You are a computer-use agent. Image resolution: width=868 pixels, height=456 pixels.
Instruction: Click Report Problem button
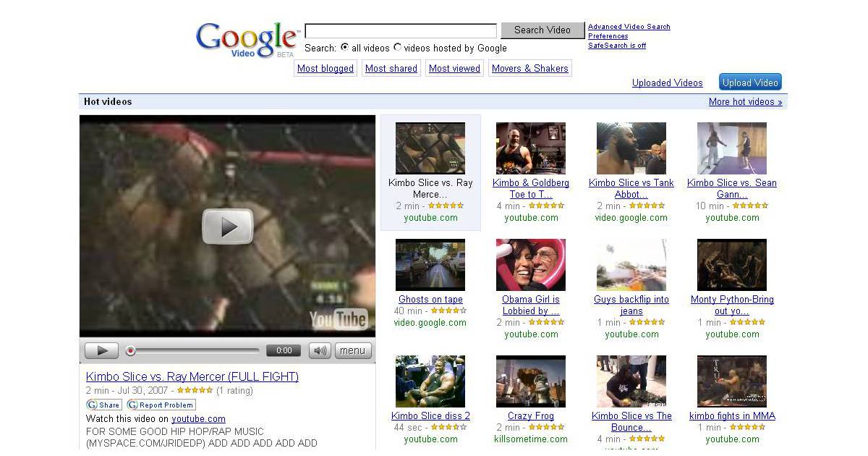(161, 405)
